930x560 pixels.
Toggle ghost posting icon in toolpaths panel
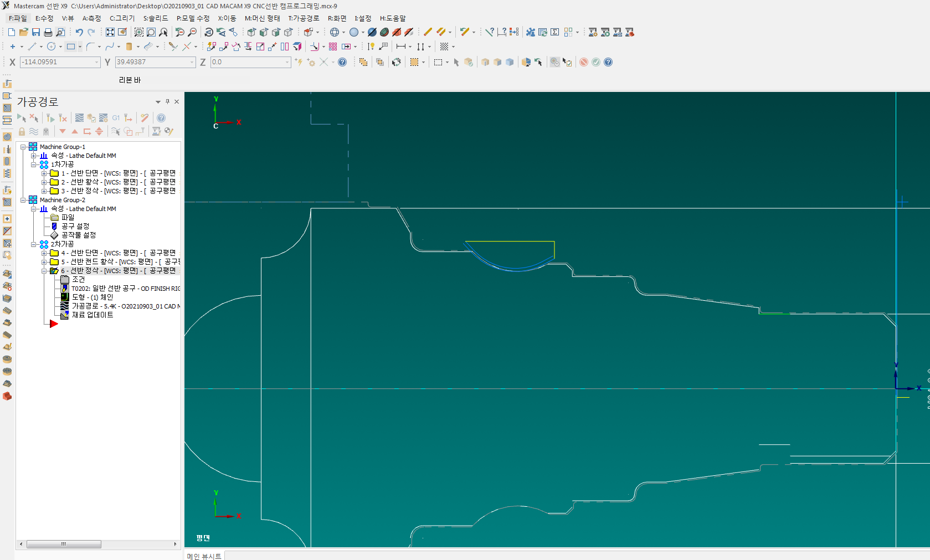46,131
